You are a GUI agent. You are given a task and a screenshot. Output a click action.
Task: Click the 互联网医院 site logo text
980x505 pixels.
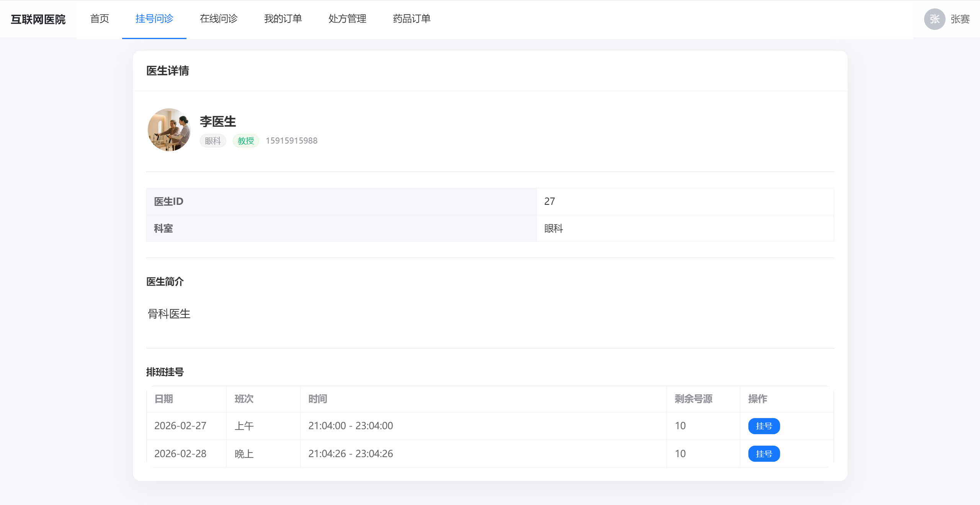[38, 19]
